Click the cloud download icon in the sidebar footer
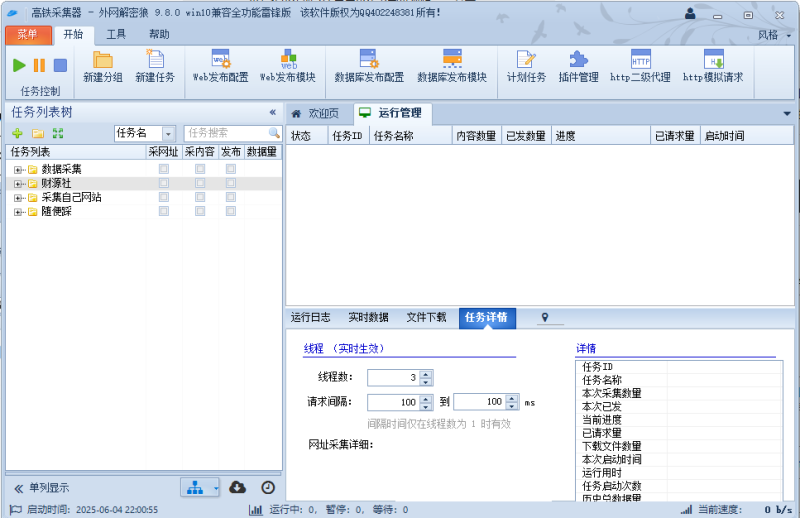Screen dimensions: 800x518 coord(237,487)
